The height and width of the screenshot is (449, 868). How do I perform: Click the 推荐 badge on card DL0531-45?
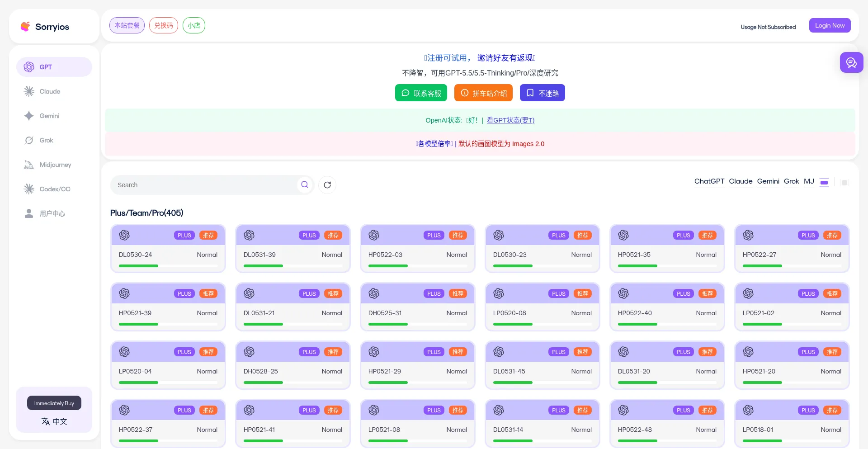(x=583, y=352)
